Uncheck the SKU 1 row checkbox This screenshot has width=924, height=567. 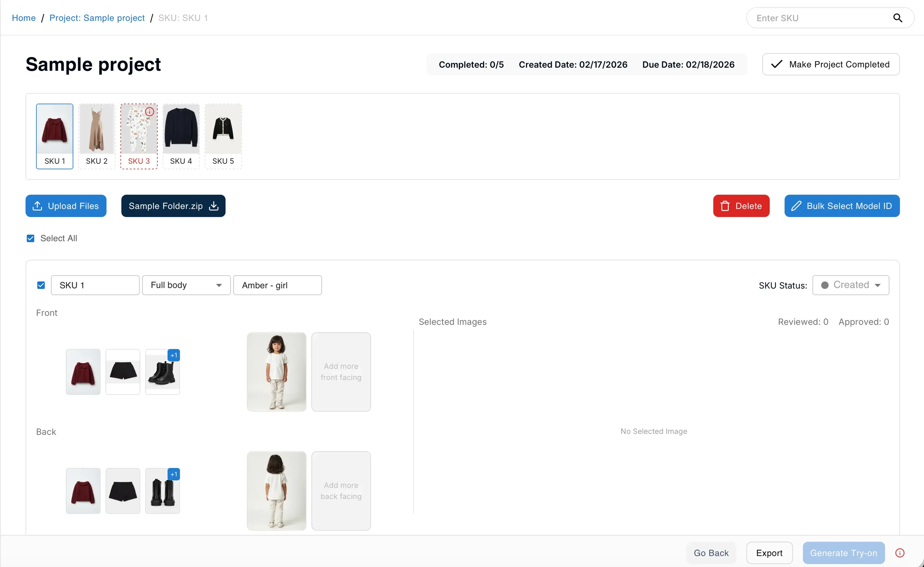tap(41, 285)
